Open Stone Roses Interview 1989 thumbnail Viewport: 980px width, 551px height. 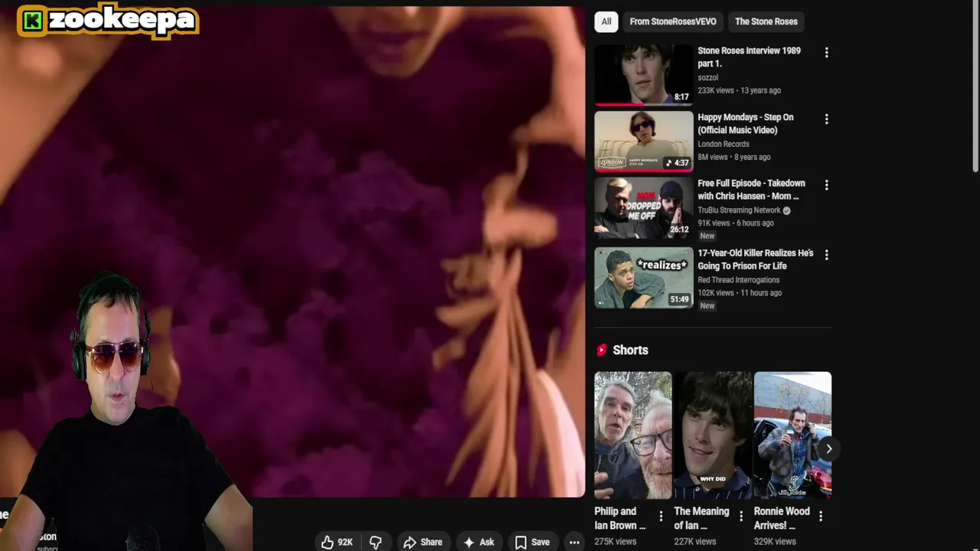pos(644,75)
